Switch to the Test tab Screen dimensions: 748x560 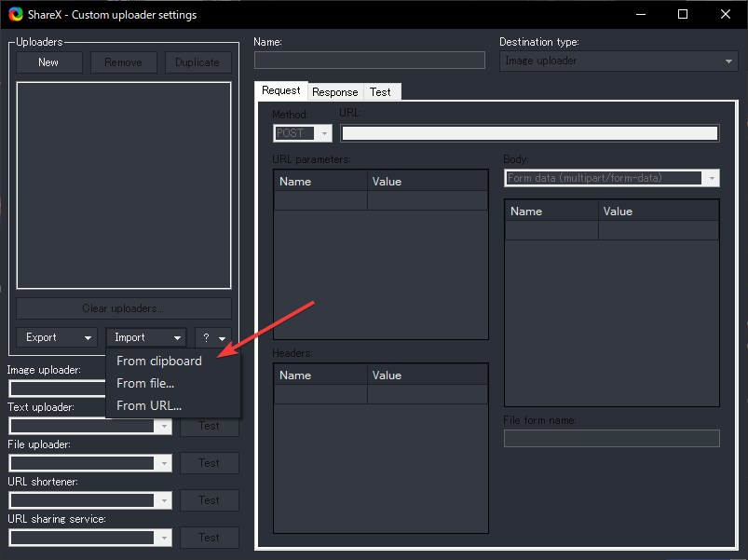[380, 92]
